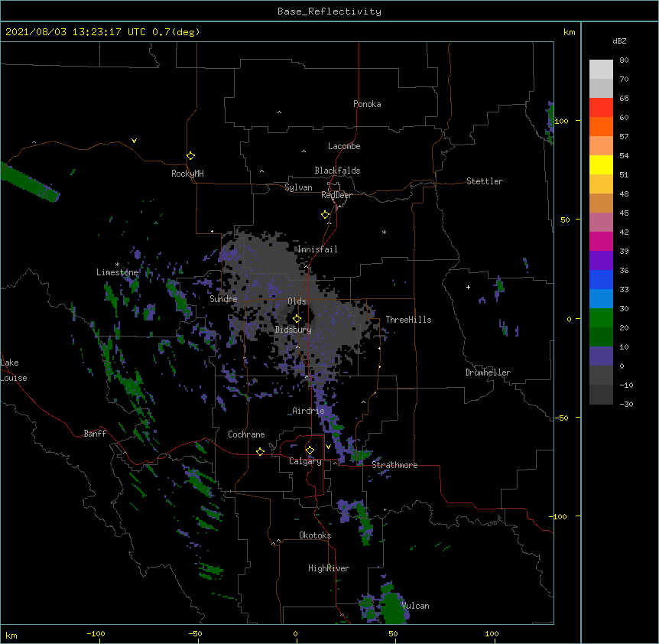
Task: Click the km unit label at top right
Action: [x=569, y=32]
